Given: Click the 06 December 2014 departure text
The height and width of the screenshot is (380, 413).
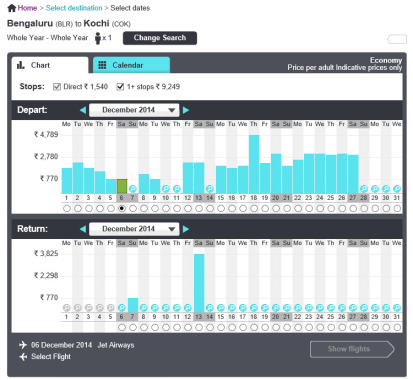Looking at the screenshot, I should (x=61, y=345).
